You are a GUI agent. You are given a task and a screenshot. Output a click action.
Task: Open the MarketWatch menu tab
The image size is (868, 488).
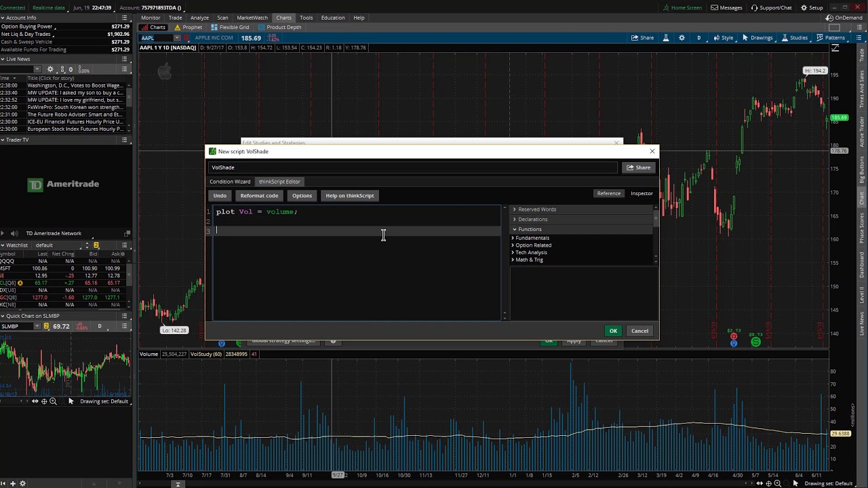252,18
